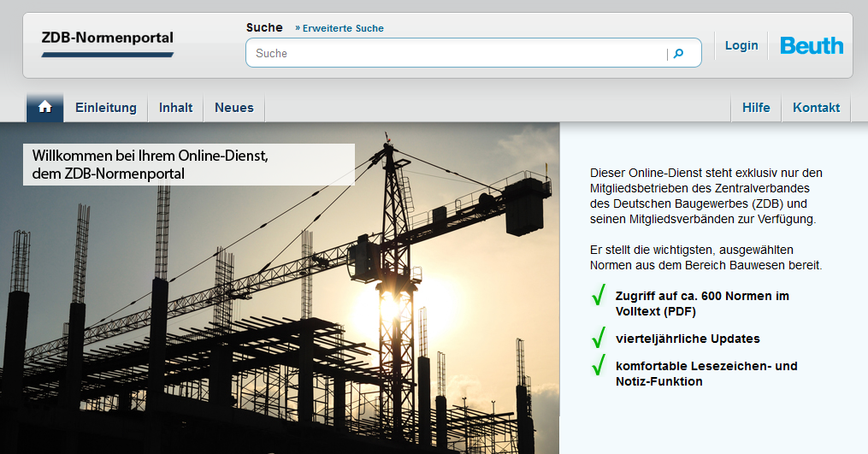Open the Einleitung menu item
The width and height of the screenshot is (868, 454).
tap(106, 108)
